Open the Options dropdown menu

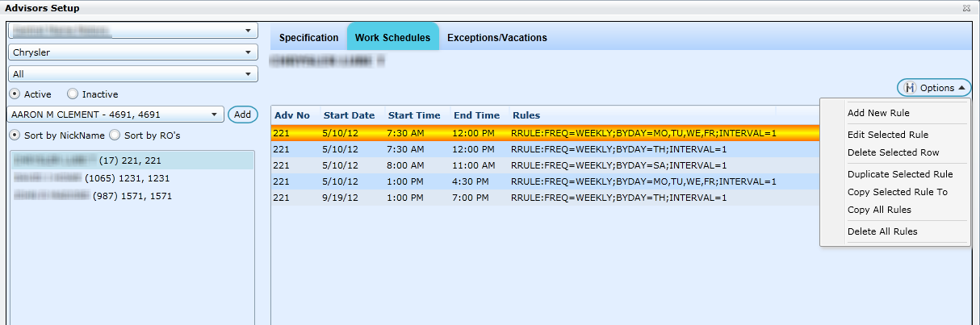point(934,88)
